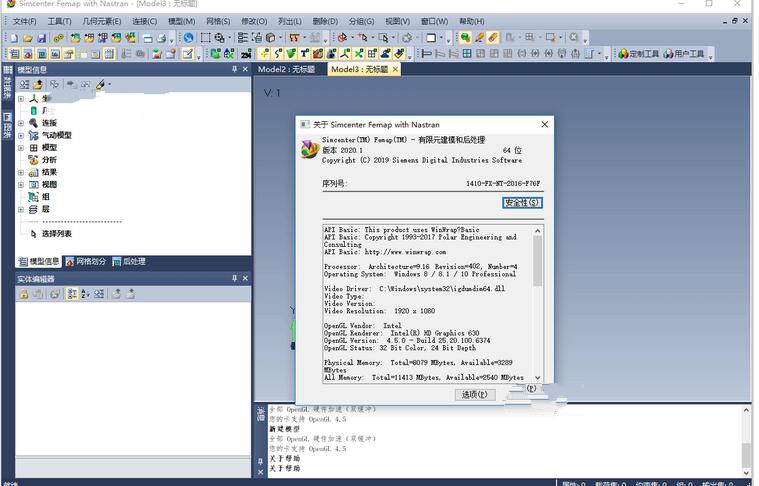Click the Custom Tools 定制工具 button

[x=638, y=54]
